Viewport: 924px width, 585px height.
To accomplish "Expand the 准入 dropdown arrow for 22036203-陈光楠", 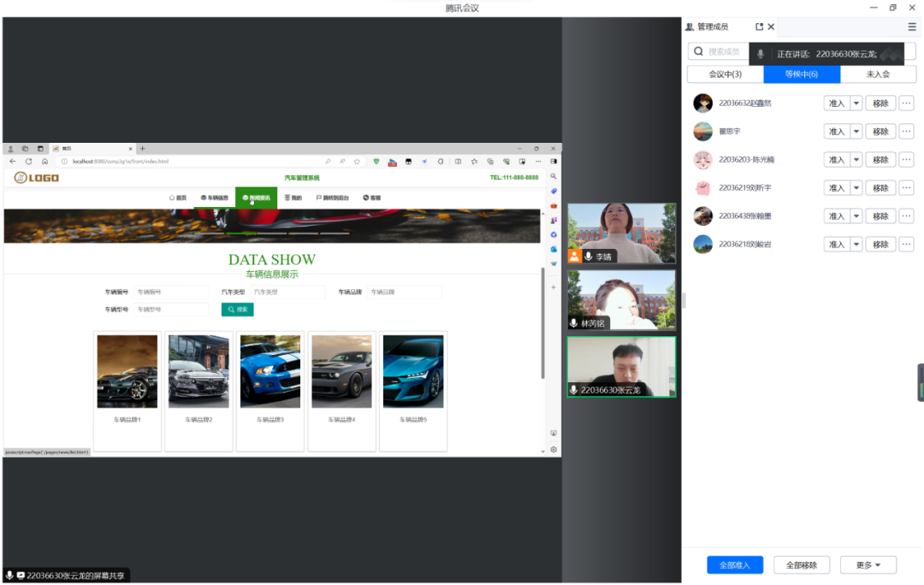I will coord(856,160).
